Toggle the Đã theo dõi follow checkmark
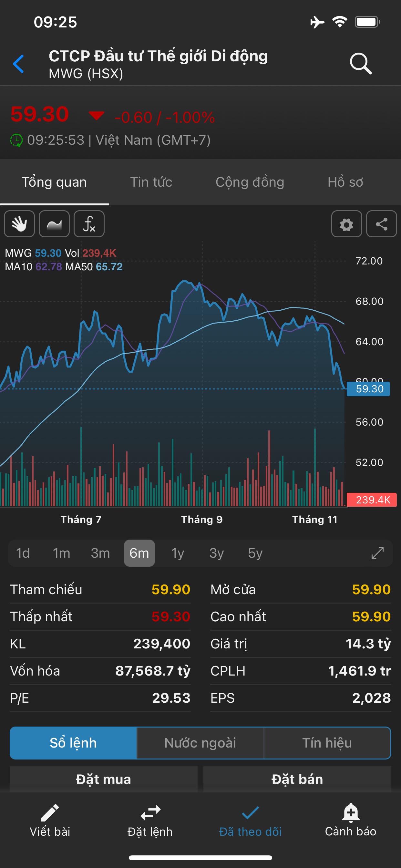The width and height of the screenshot is (401, 868). point(250,820)
